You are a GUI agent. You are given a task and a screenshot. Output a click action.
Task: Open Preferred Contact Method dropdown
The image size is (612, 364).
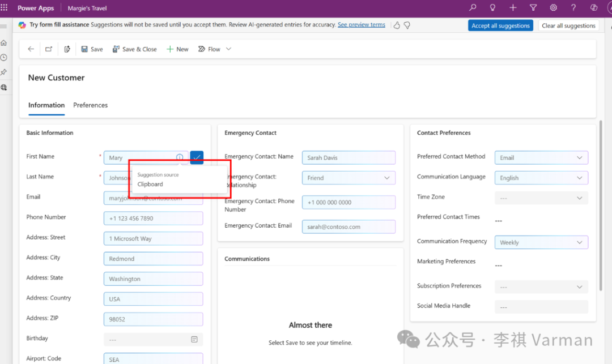541,157
